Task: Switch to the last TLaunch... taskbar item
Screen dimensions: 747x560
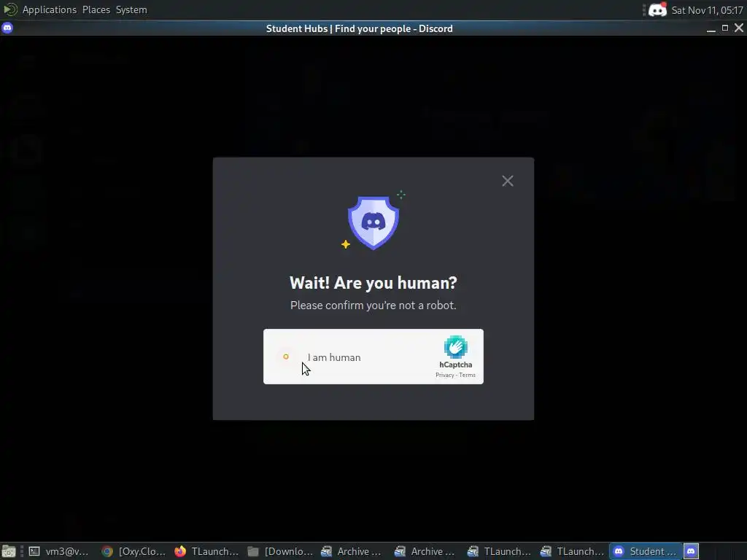Action: (x=573, y=551)
